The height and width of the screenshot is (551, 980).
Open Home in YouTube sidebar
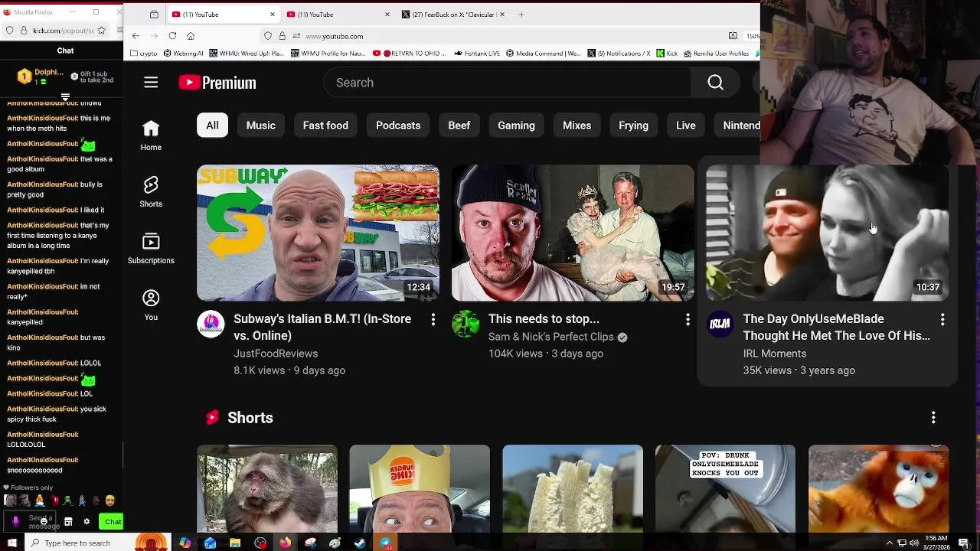click(151, 135)
